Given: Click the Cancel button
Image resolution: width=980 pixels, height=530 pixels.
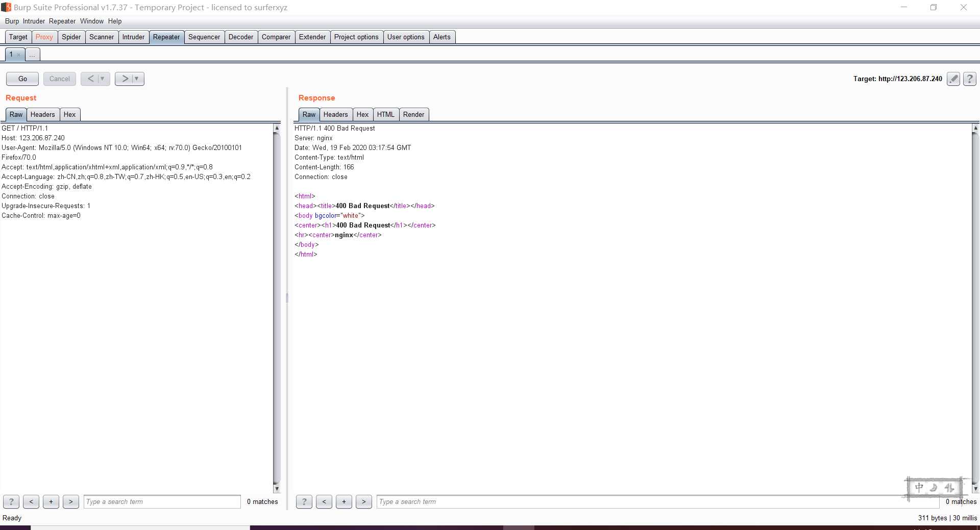Looking at the screenshot, I should [60, 79].
